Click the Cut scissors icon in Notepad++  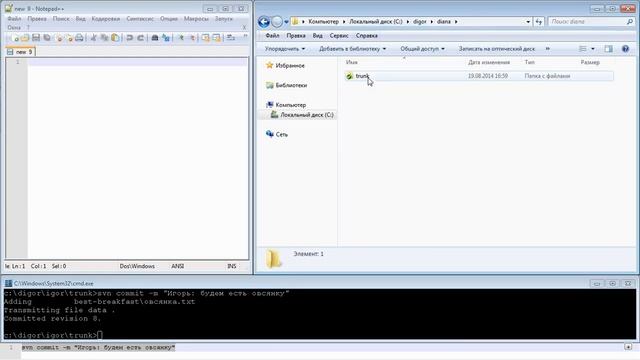pos(93,38)
